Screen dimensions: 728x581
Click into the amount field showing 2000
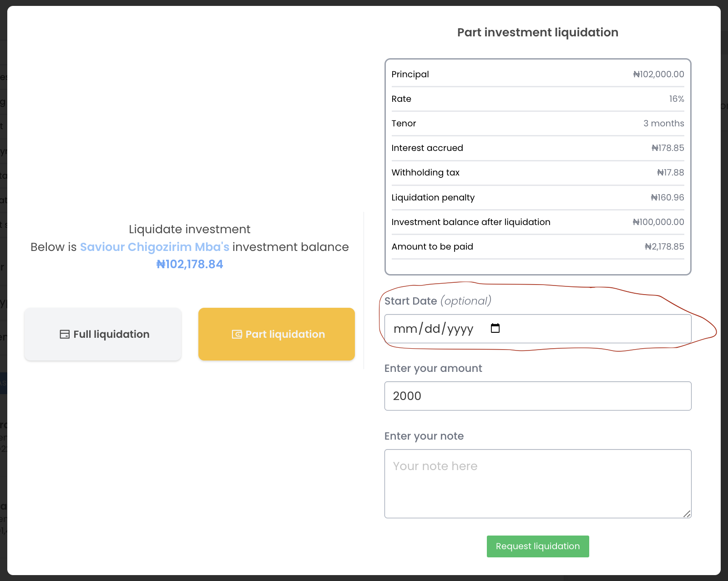coord(537,396)
